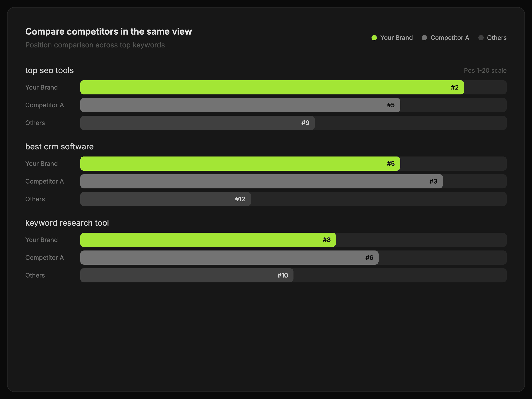The height and width of the screenshot is (399, 532).
Task: Click the "Pos 1-20 scale" label
Action: (x=485, y=70)
